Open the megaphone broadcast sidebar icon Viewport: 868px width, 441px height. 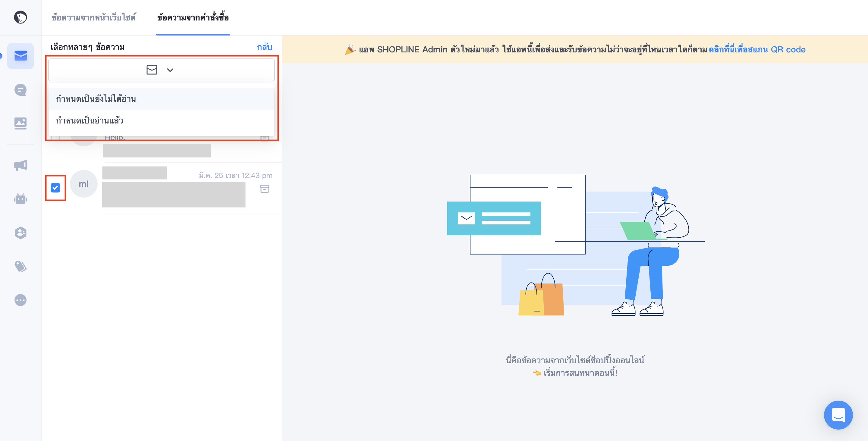click(x=20, y=165)
